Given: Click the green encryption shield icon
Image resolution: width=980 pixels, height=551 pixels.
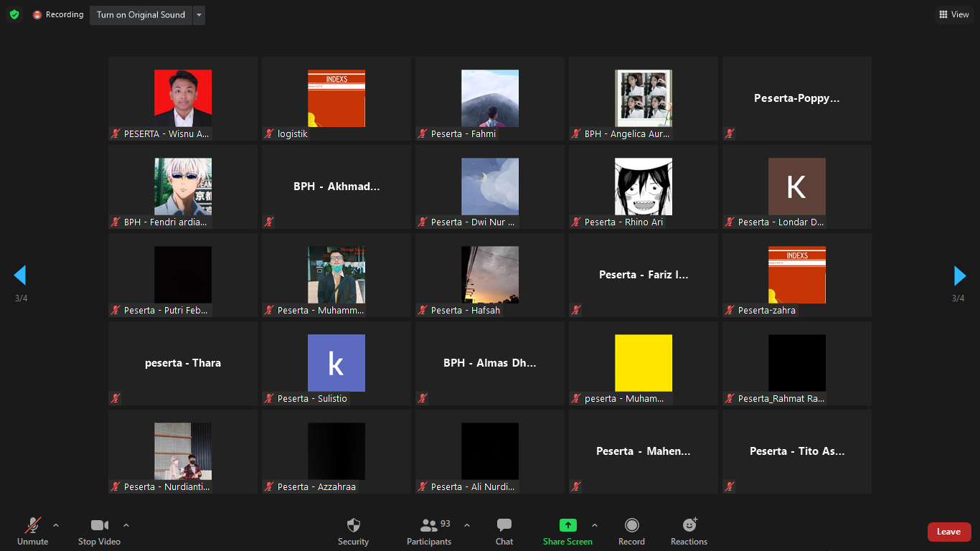Looking at the screenshot, I should coord(14,14).
